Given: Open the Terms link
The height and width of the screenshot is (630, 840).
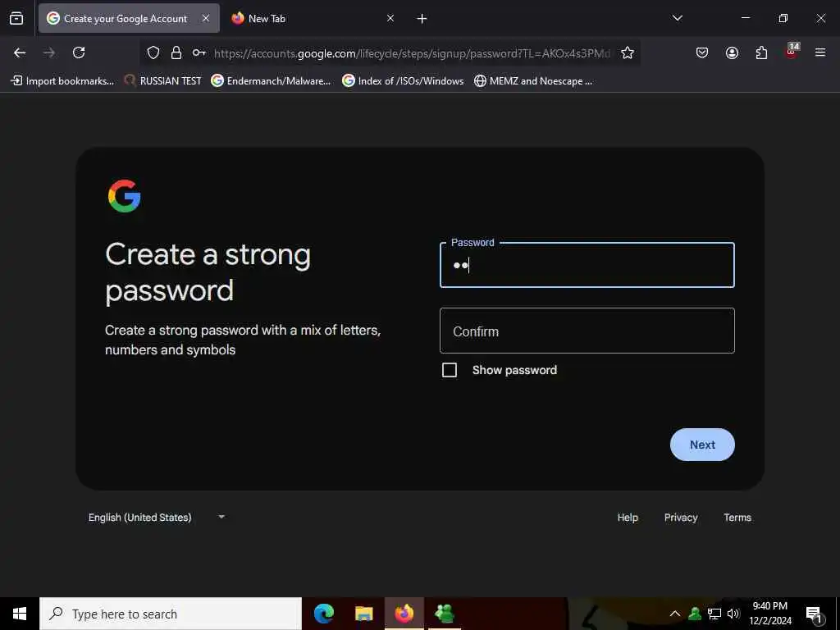Looking at the screenshot, I should tap(737, 518).
